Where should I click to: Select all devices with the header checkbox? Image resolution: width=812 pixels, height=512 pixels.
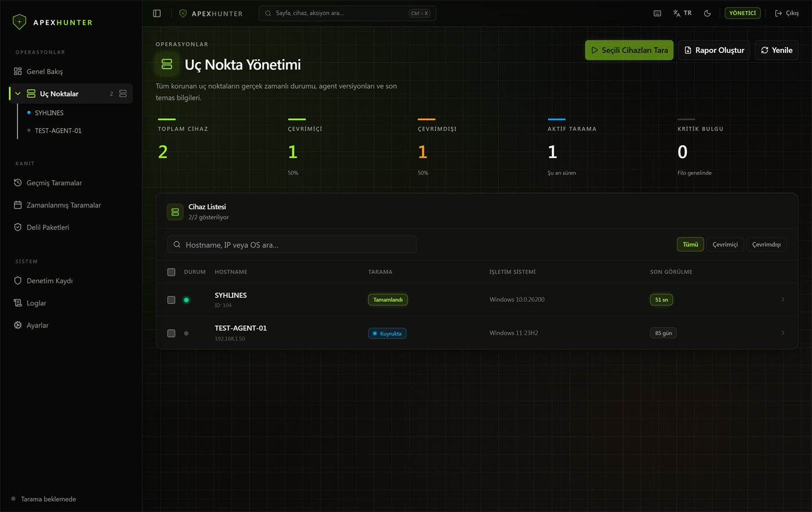[171, 272]
